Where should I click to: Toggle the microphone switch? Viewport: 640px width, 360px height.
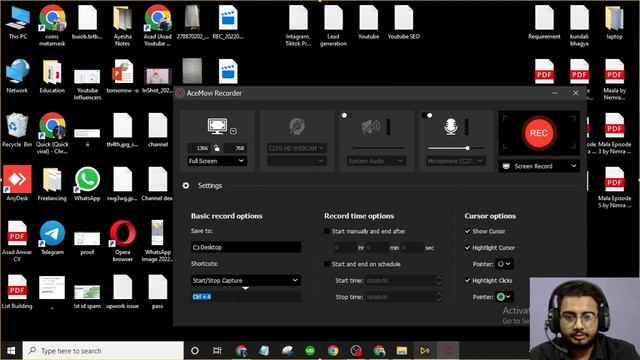pyautogui.click(x=427, y=116)
